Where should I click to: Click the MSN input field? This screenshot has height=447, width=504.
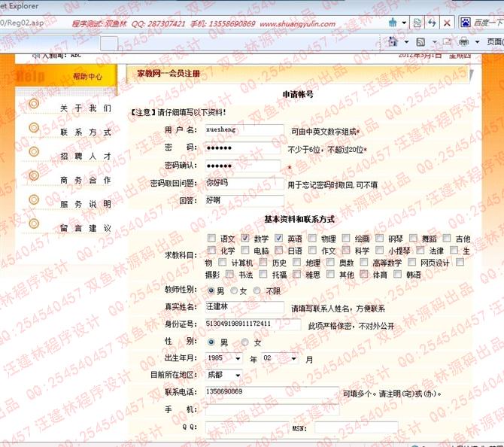tap(357, 427)
